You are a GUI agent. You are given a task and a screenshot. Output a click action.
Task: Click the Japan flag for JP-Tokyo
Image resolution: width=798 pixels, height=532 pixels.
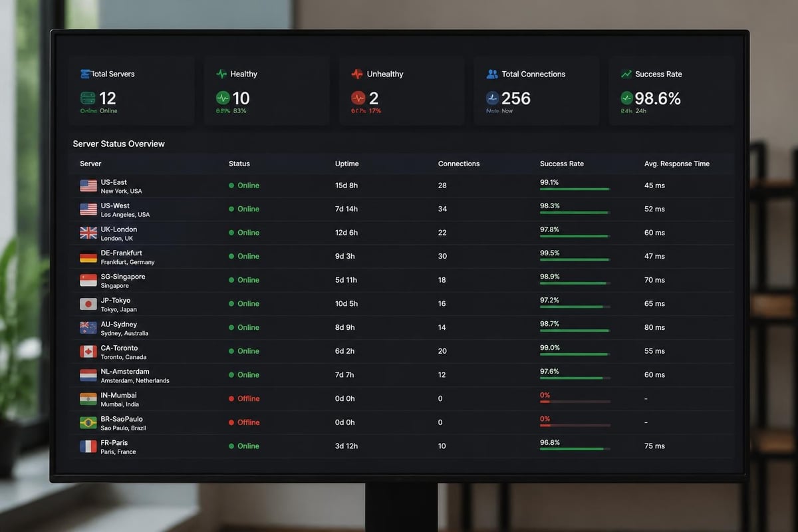(88, 304)
